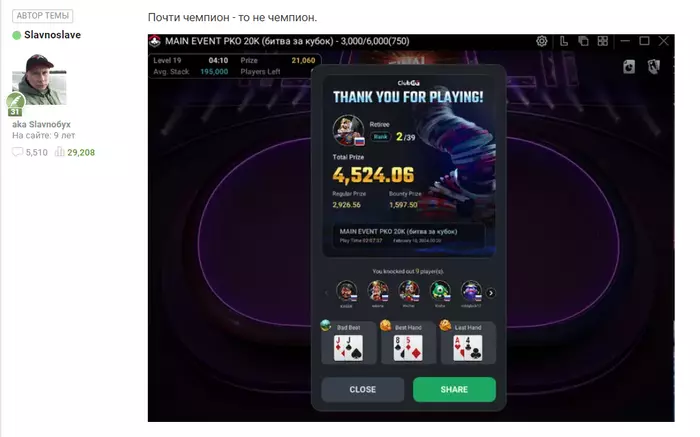Open the Bad Beat hand card
700x437 pixels.
[x=348, y=342]
